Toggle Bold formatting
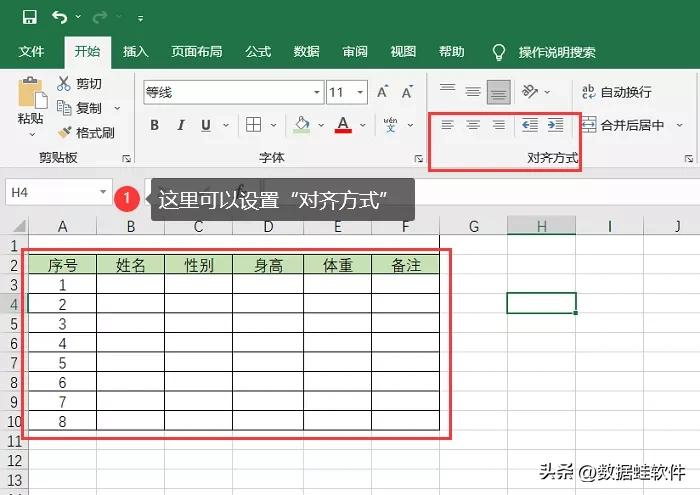 155,125
